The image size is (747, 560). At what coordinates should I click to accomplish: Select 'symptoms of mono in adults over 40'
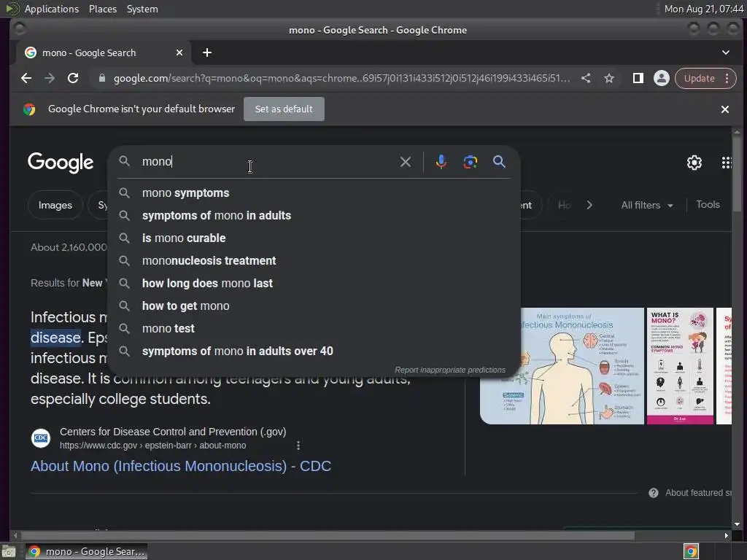[x=314, y=351]
